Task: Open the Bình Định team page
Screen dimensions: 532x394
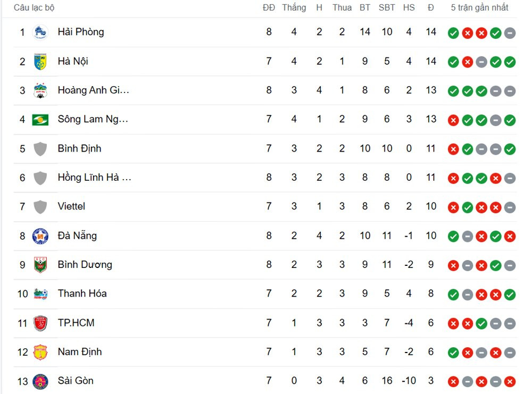Action: coord(79,148)
